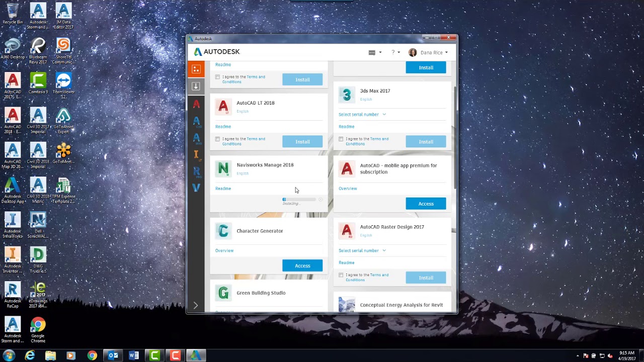Click Access for Character Generator
Image resolution: width=644 pixels, height=362 pixels.
(302, 265)
